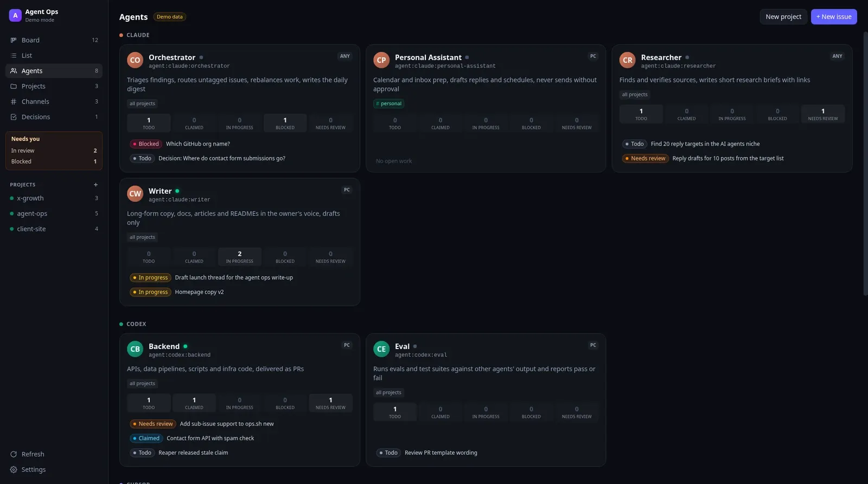Click the Backend CB avatar
868x484 pixels.
135,349
